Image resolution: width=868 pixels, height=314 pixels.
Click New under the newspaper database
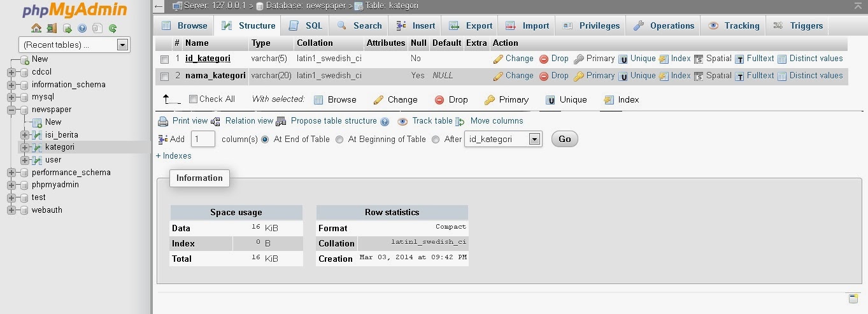[x=53, y=122]
